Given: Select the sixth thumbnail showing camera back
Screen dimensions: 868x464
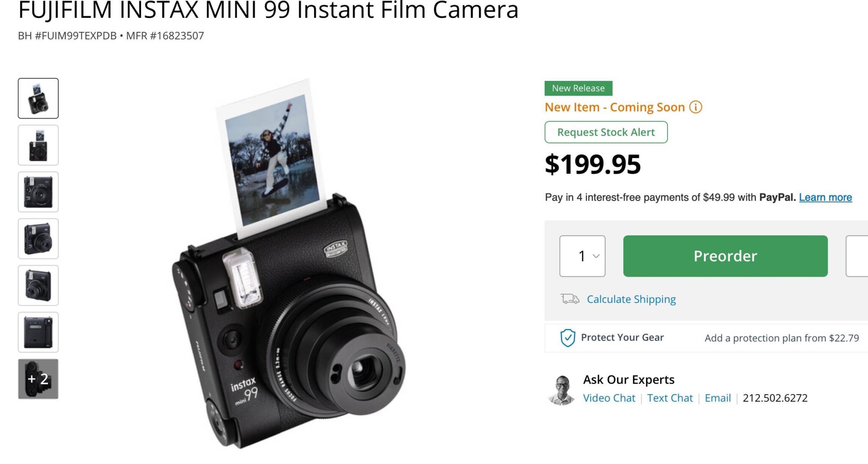Looking at the screenshot, I should [38, 332].
